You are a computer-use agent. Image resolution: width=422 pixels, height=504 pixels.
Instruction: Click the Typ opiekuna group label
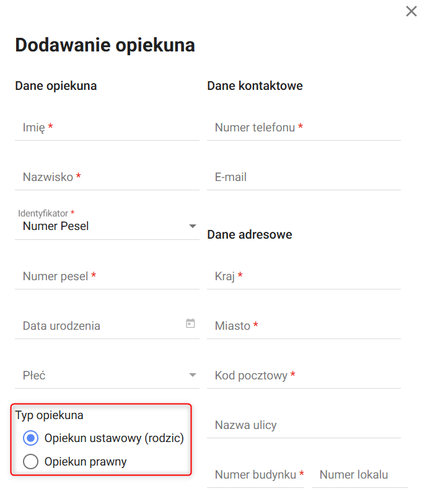point(49,415)
